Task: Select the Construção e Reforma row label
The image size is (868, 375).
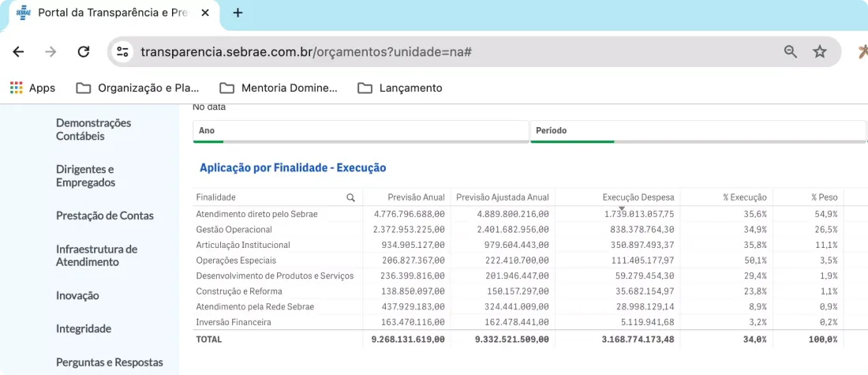Action: [x=239, y=291]
